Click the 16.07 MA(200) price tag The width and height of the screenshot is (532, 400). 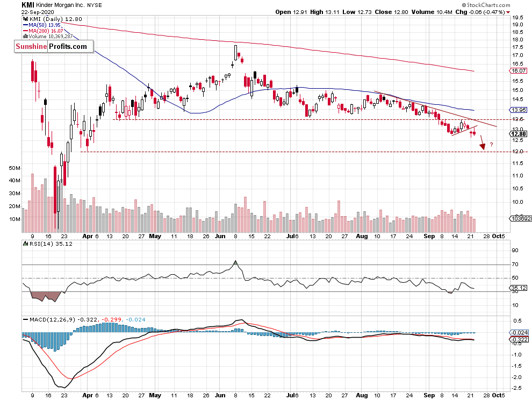(518, 70)
